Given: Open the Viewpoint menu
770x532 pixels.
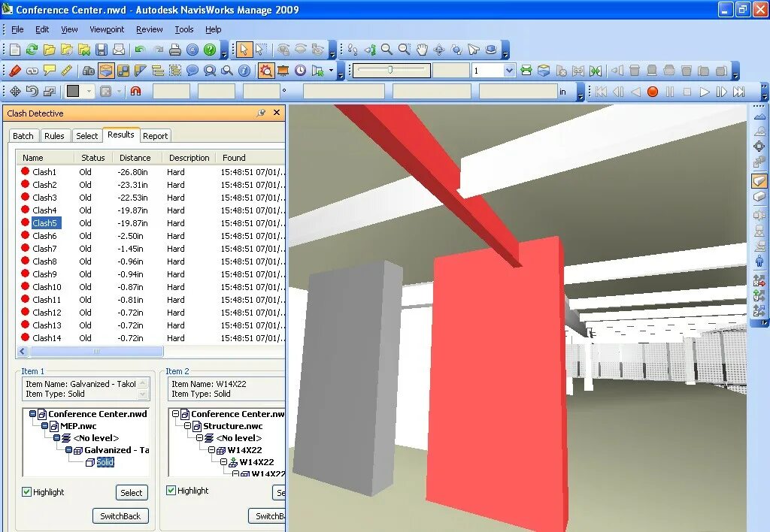Looking at the screenshot, I should [107, 29].
